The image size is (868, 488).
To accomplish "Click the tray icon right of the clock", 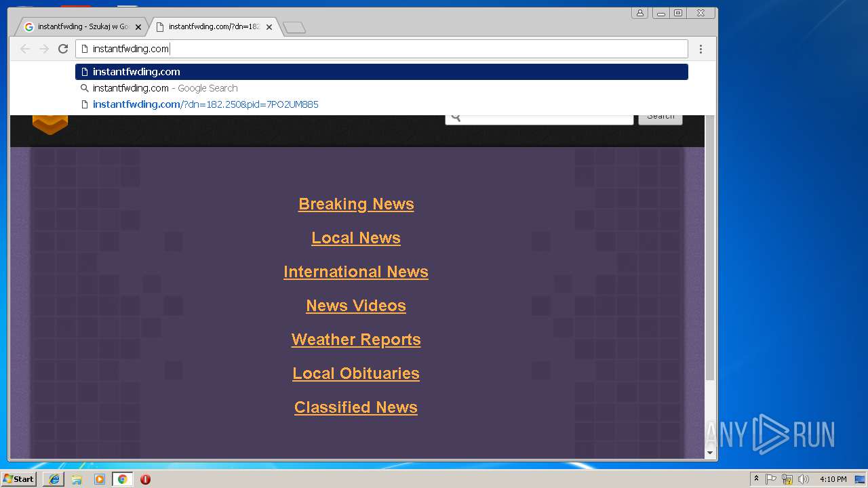I will tap(860, 479).
